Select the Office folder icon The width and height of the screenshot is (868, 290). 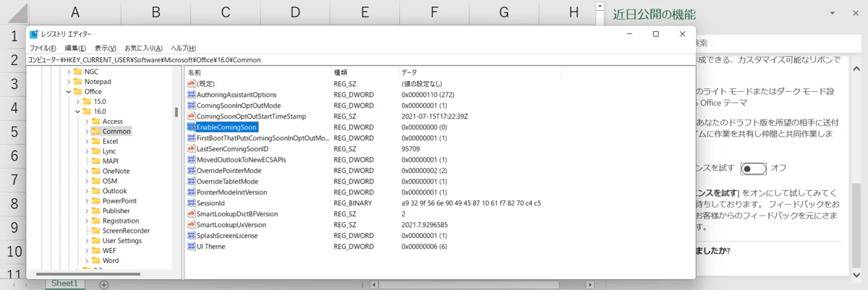pos(78,92)
